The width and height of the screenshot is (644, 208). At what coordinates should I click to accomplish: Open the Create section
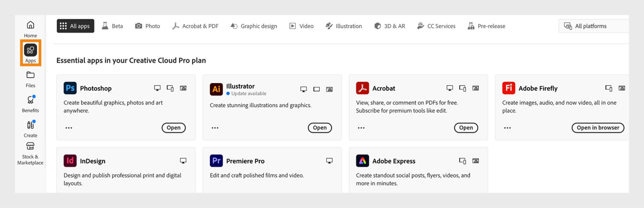(x=30, y=129)
